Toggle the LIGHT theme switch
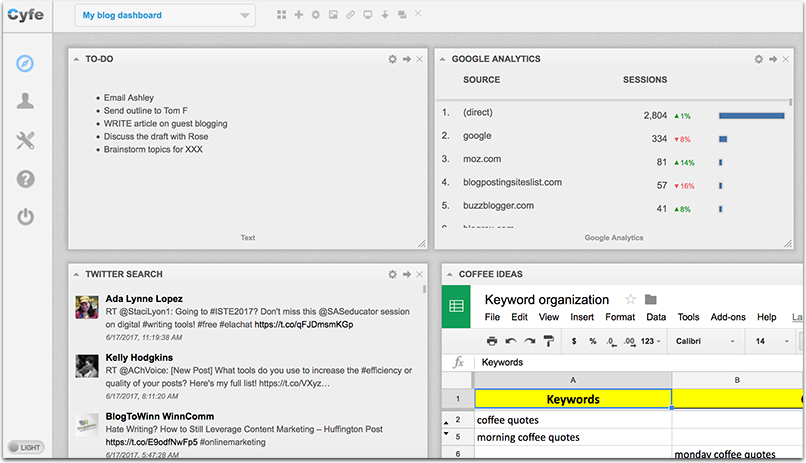The image size is (806, 463). 25,447
